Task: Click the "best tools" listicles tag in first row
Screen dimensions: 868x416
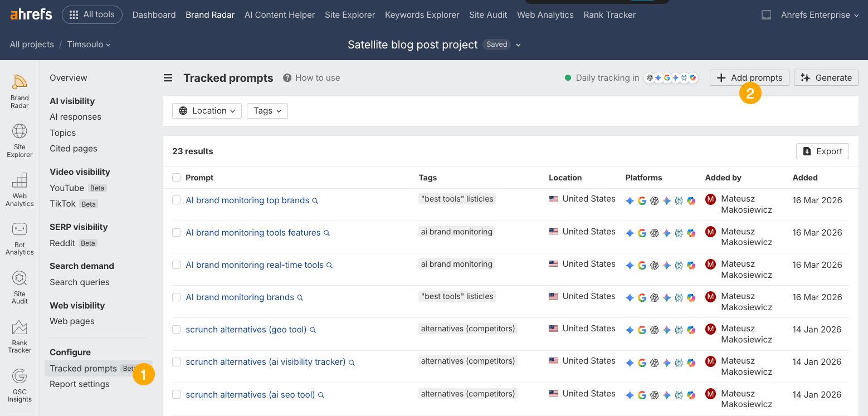Action: (457, 199)
